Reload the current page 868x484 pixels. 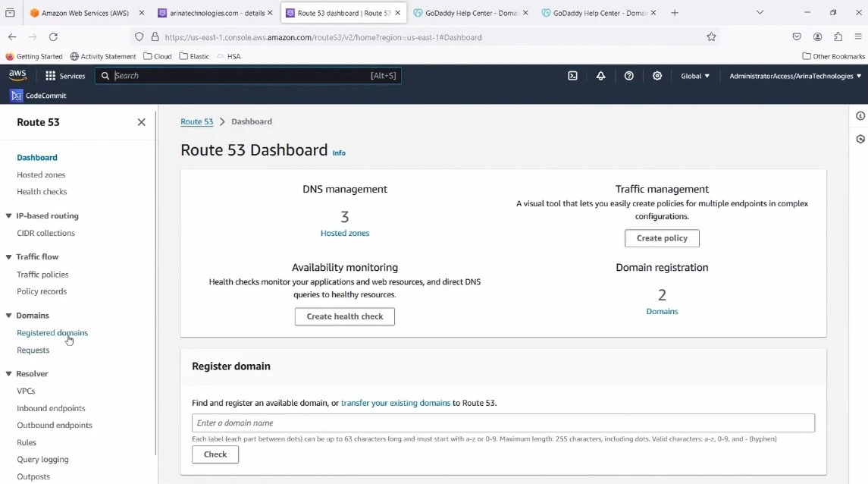click(x=52, y=36)
